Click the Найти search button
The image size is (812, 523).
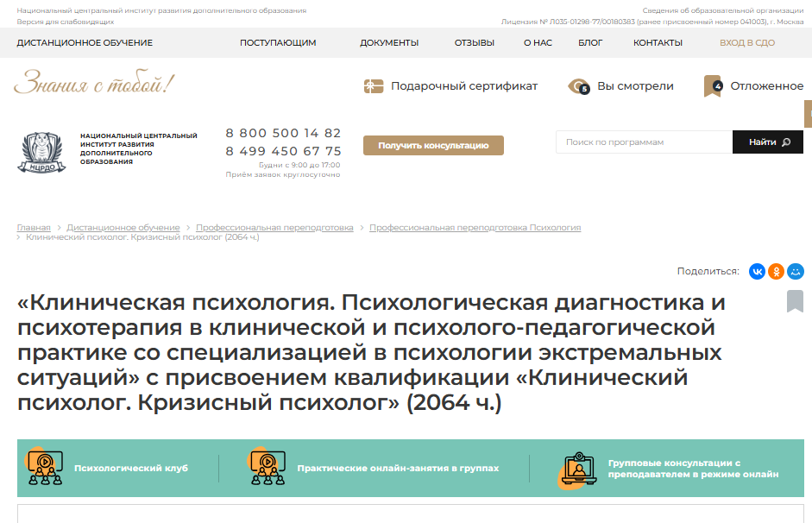pos(768,142)
